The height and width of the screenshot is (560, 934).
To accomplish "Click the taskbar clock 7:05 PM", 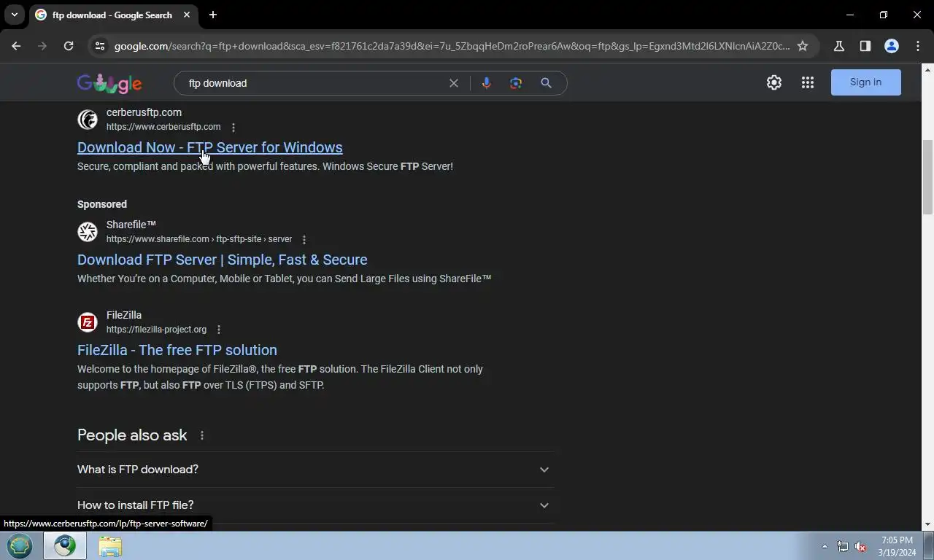I will (898, 546).
